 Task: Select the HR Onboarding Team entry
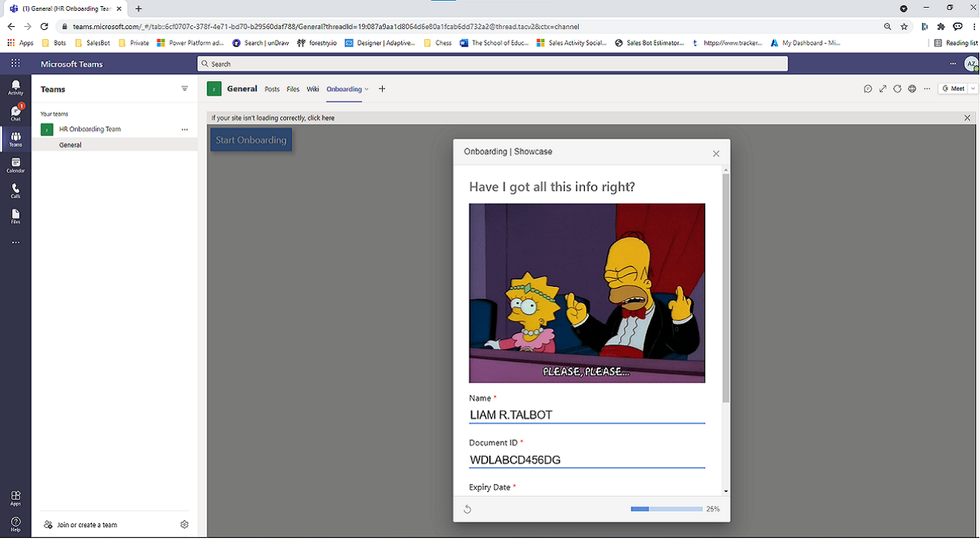(x=115, y=129)
